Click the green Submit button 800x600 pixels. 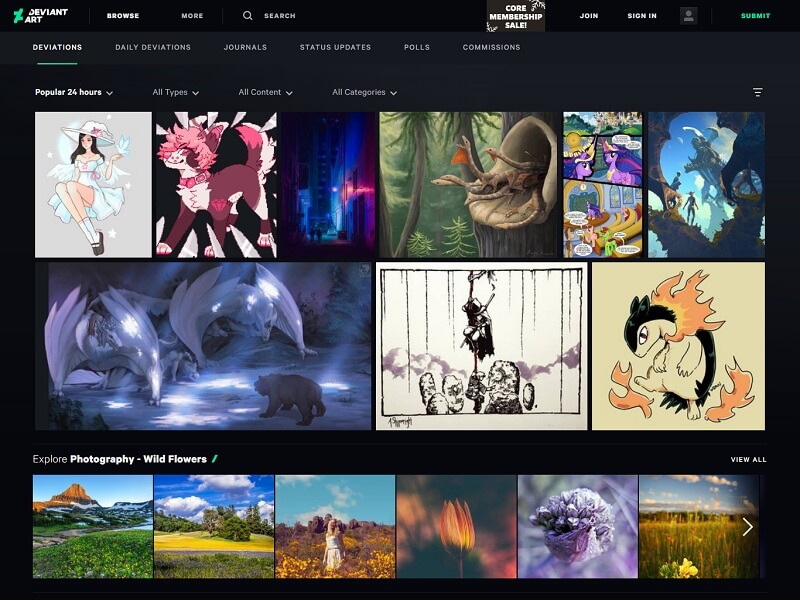756,16
